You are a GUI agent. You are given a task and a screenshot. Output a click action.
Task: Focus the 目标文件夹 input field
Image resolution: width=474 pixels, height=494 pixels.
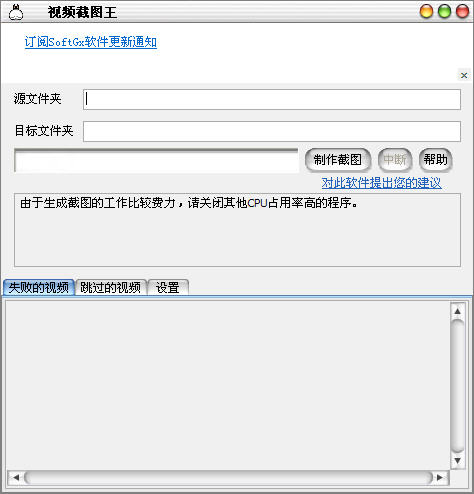pyautogui.click(x=272, y=131)
